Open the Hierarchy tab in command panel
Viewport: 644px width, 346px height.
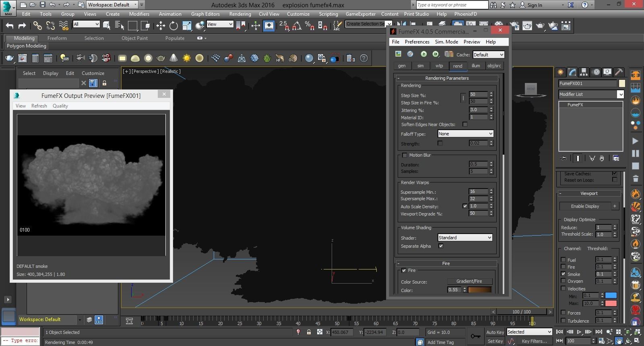click(584, 72)
